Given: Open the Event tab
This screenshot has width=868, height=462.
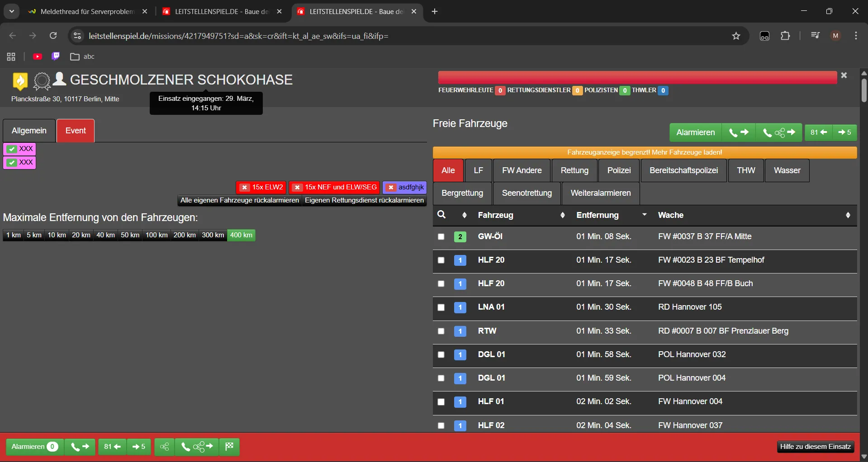Looking at the screenshot, I should tap(76, 131).
